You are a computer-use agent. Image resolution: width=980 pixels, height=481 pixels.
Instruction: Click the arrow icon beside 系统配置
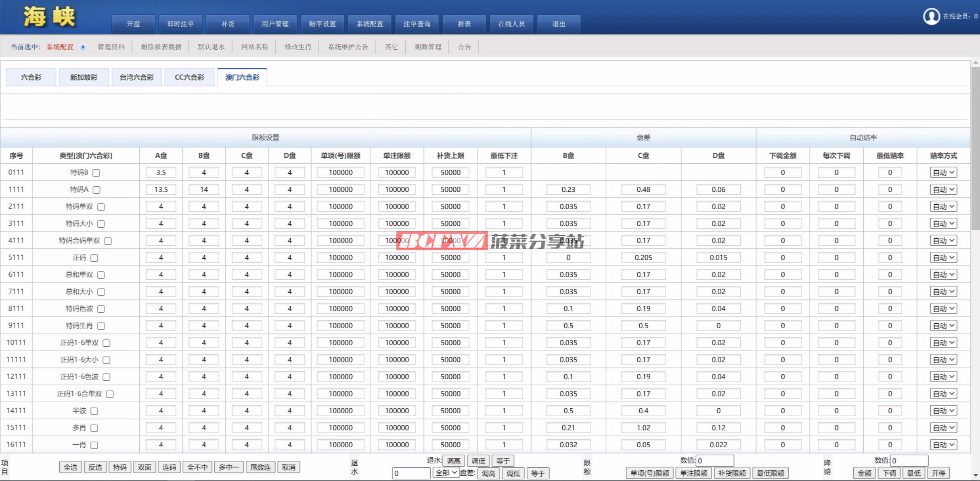83,47
